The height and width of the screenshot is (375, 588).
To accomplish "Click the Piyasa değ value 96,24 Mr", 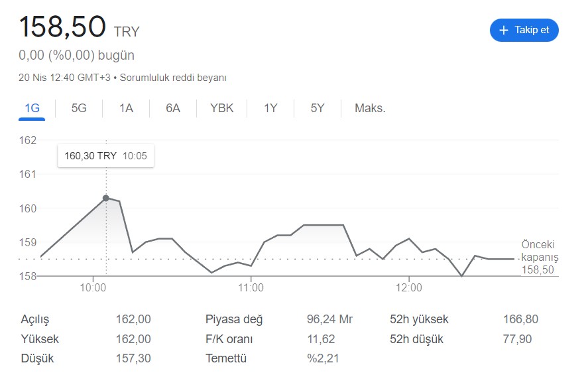I will pyautogui.click(x=329, y=319).
